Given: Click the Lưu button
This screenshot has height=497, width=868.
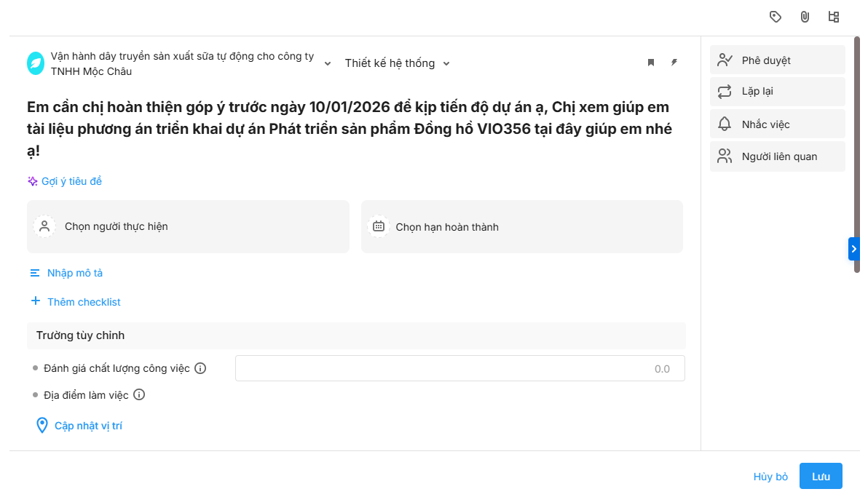Looking at the screenshot, I should (x=821, y=477).
